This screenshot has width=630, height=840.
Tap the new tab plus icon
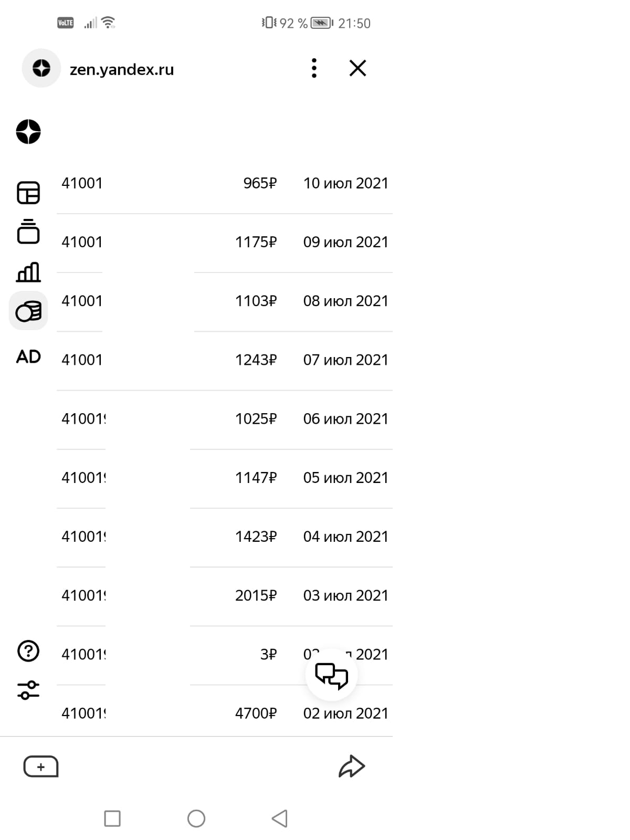click(41, 766)
